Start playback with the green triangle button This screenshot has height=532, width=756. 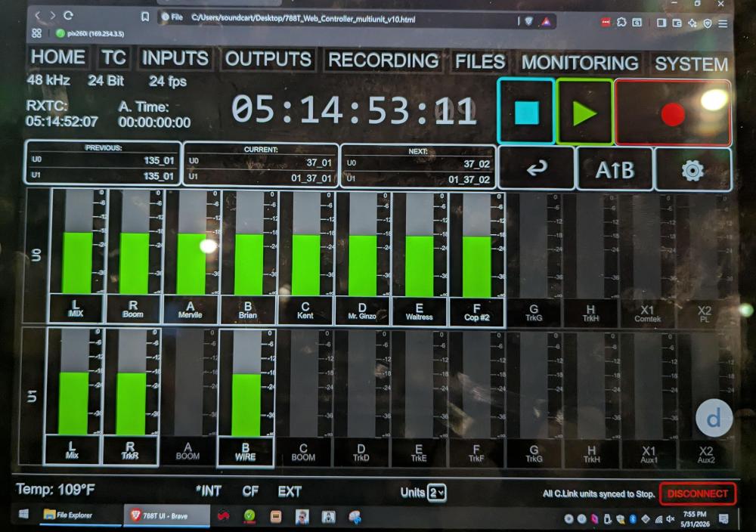tap(585, 113)
